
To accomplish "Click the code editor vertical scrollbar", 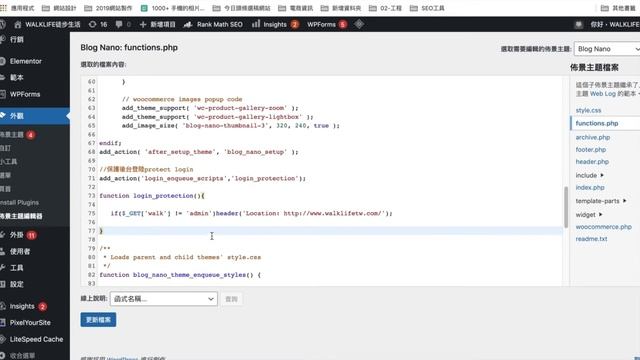I will [x=566, y=207].
